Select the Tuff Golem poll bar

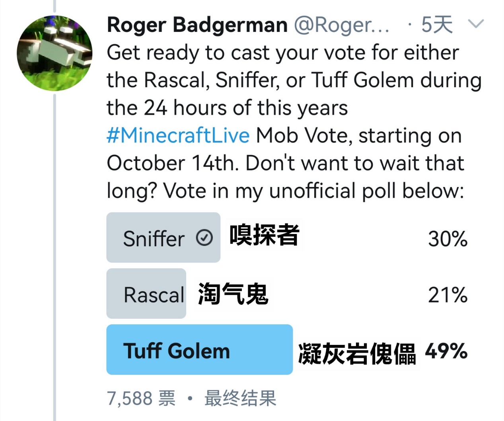click(200, 350)
